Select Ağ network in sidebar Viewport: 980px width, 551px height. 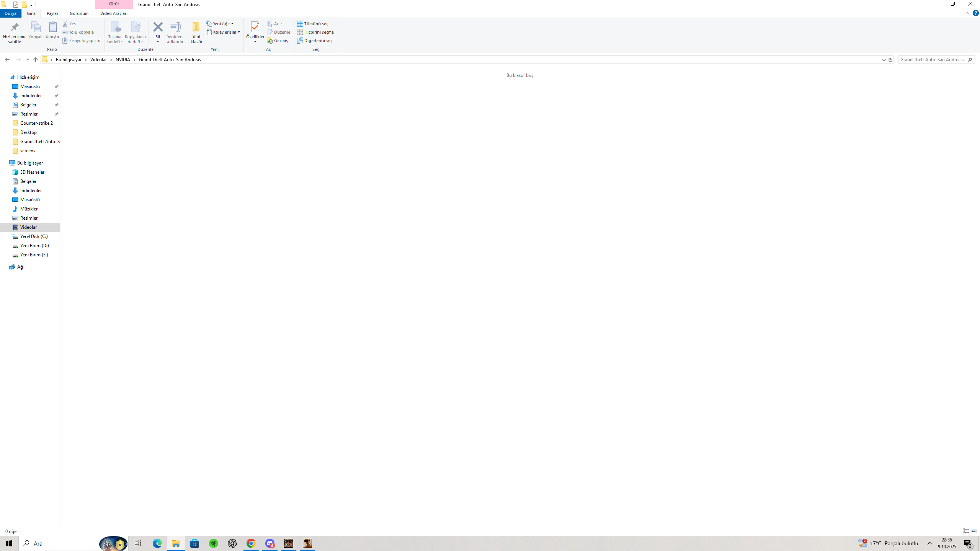pos(20,267)
